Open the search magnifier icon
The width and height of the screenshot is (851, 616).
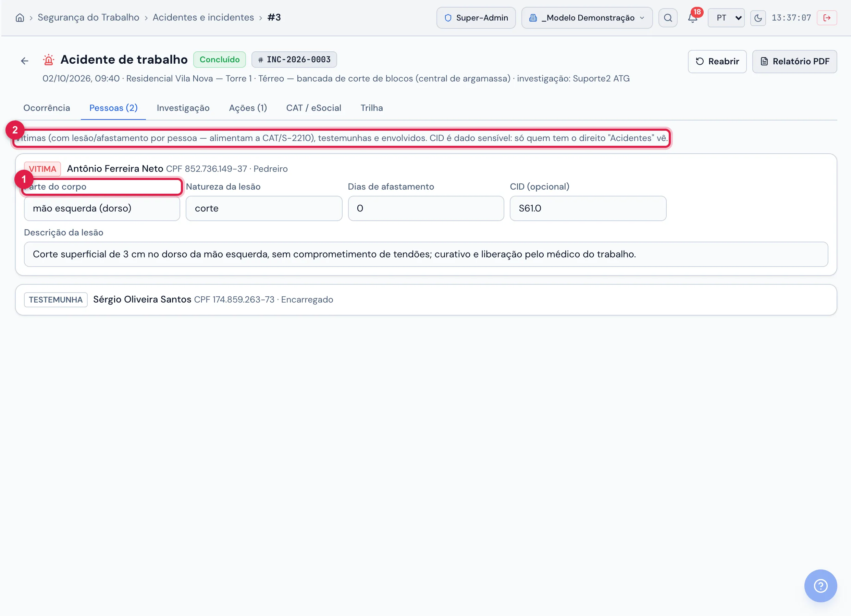(x=667, y=17)
